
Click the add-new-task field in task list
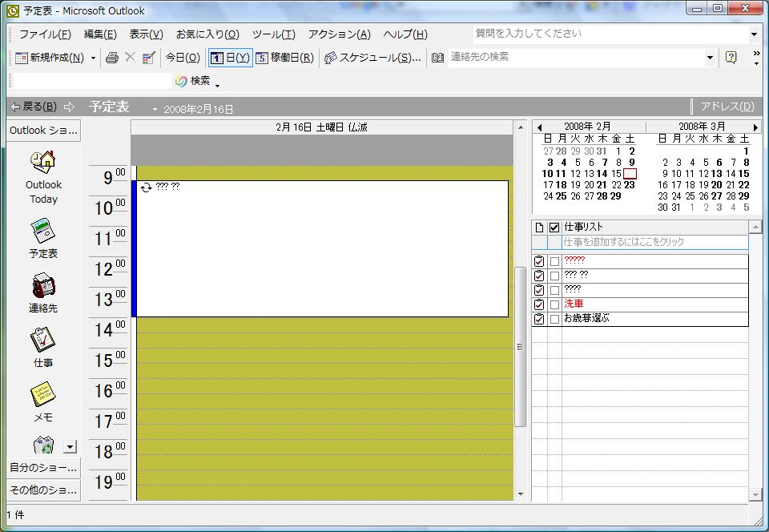pos(655,242)
